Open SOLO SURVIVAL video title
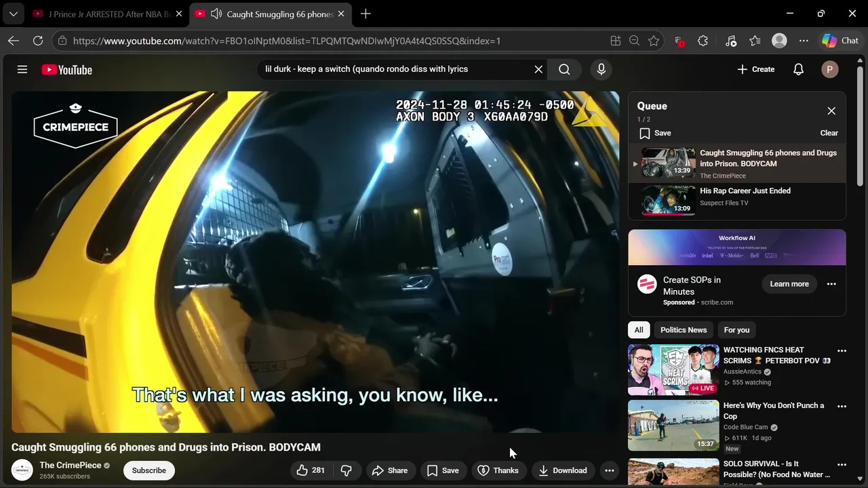 tap(776, 469)
